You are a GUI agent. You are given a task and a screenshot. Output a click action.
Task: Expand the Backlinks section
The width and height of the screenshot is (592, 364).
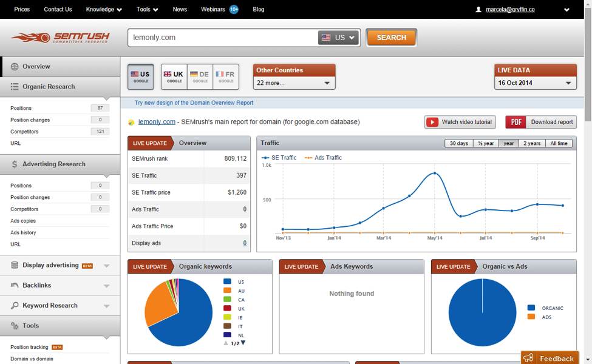[106, 286]
